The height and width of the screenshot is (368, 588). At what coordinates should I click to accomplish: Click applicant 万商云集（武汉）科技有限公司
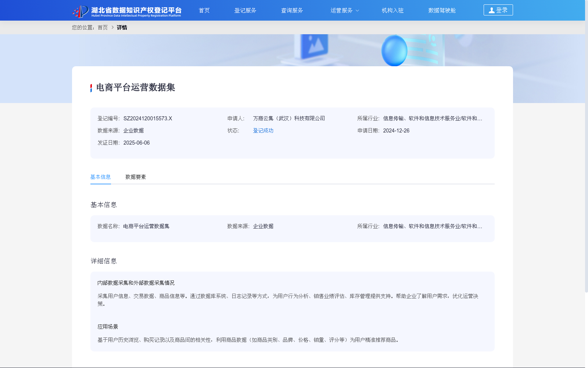tap(289, 118)
